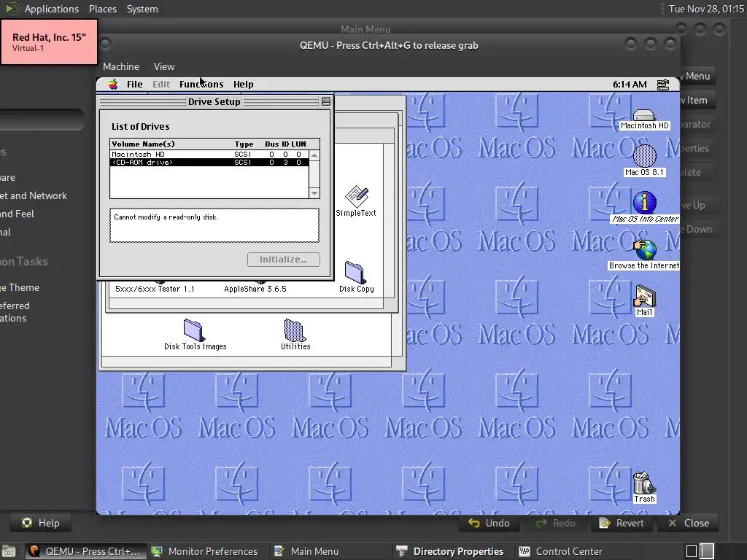747x560 pixels.
Task: Click the application switcher icon in Mac menu bar
Action: [x=662, y=85]
